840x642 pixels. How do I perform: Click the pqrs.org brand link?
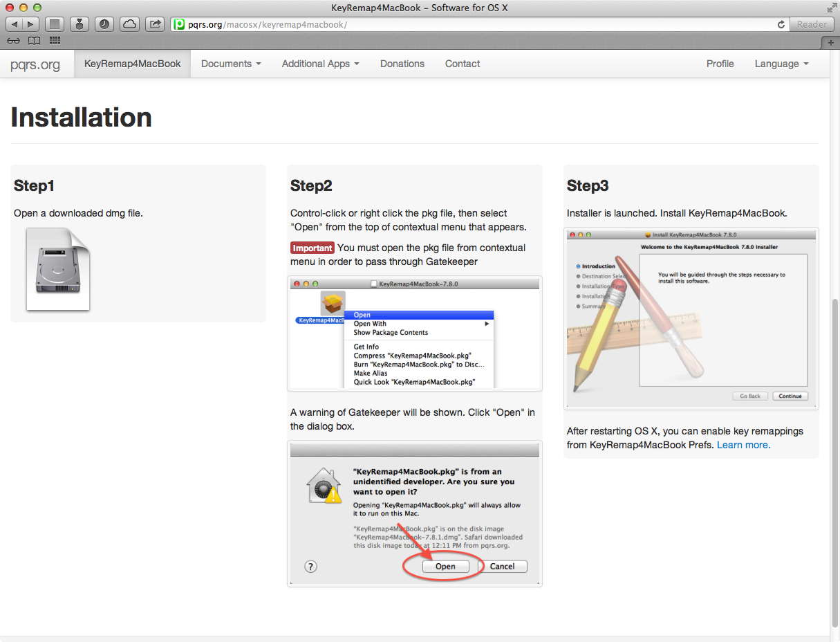tap(35, 64)
